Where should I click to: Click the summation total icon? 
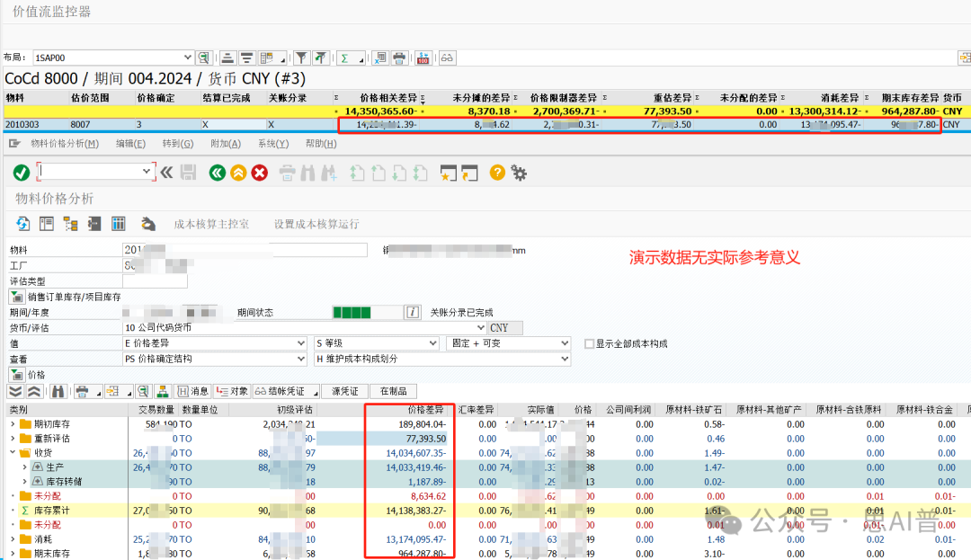(343, 58)
